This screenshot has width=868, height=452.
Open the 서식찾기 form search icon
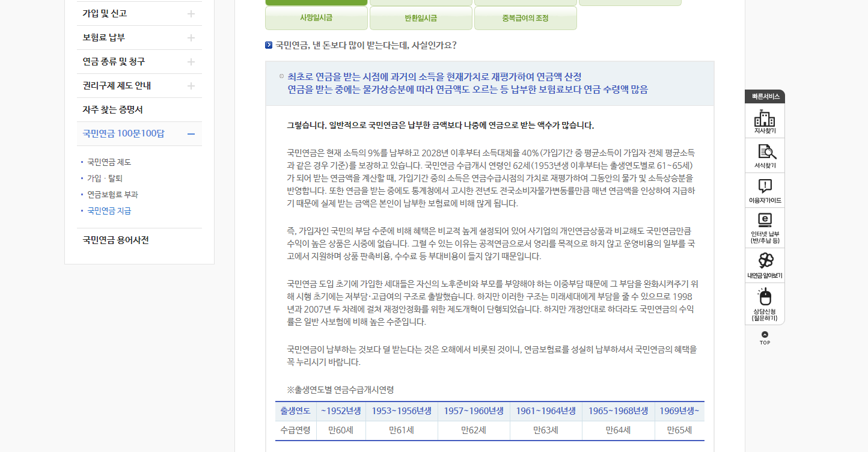764,154
